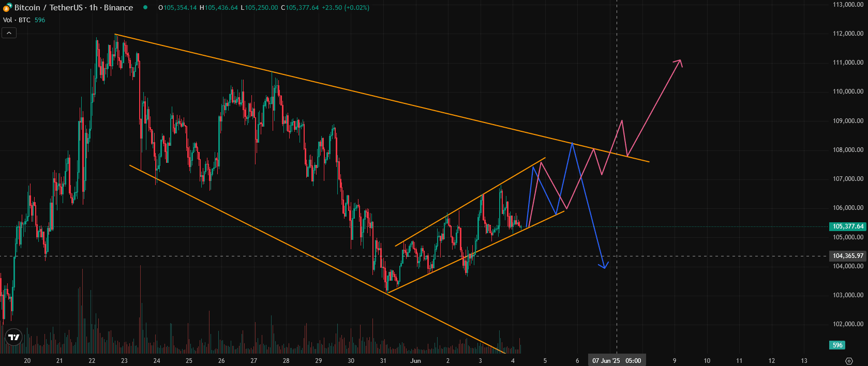
Task: Click the 107,000.00 price axis label
Action: [x=848, y=179]
